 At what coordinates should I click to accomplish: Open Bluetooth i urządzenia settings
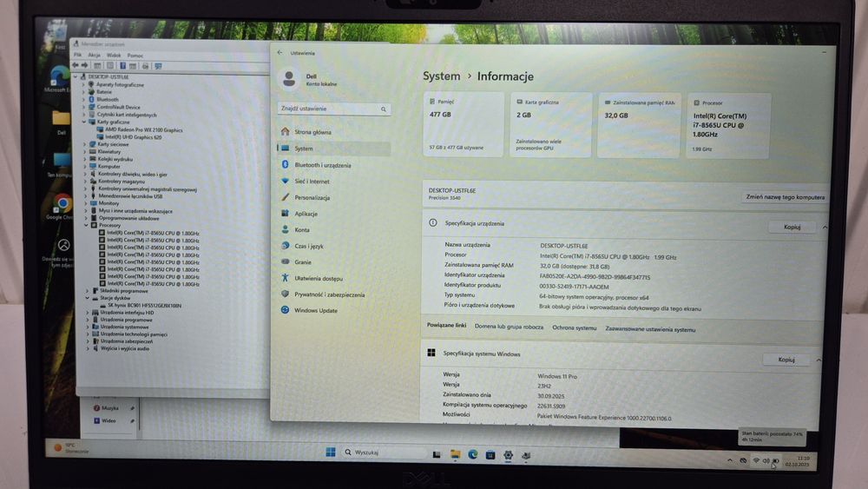(322, 165)
